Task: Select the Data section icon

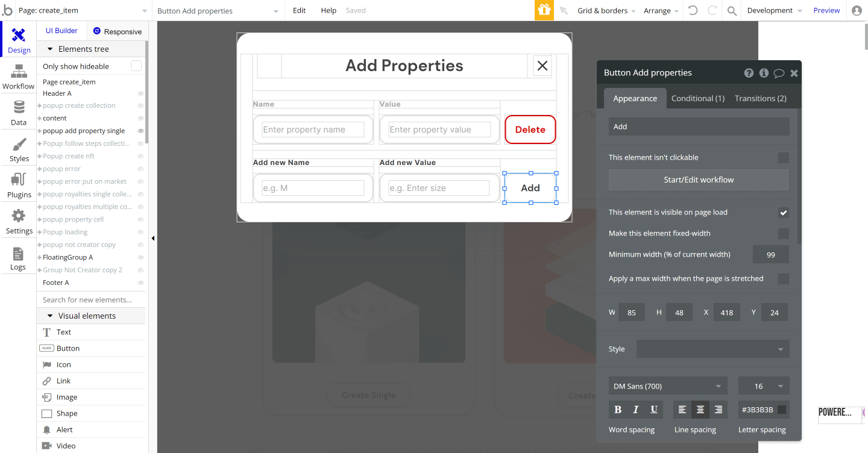Action: pyautogui.click(x=18, y=112)
